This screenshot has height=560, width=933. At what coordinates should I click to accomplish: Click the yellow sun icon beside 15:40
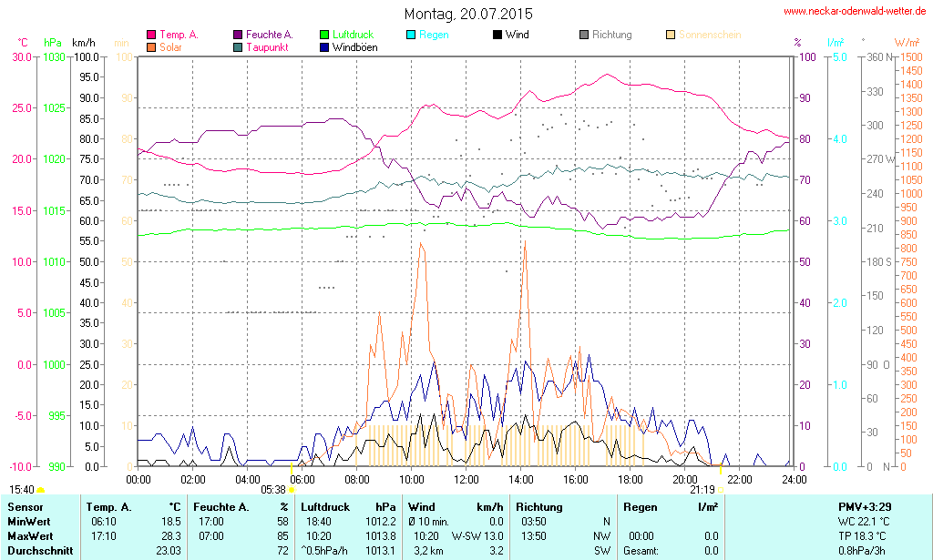click(40, 491)
